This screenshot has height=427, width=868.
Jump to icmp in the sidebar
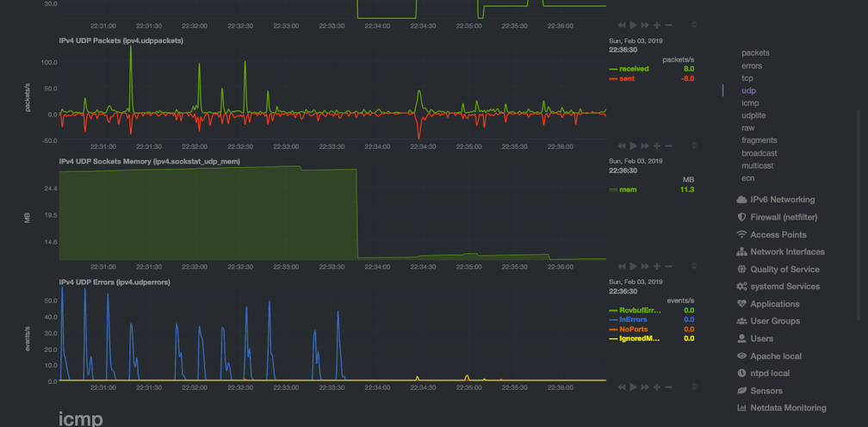pos(750,103)
